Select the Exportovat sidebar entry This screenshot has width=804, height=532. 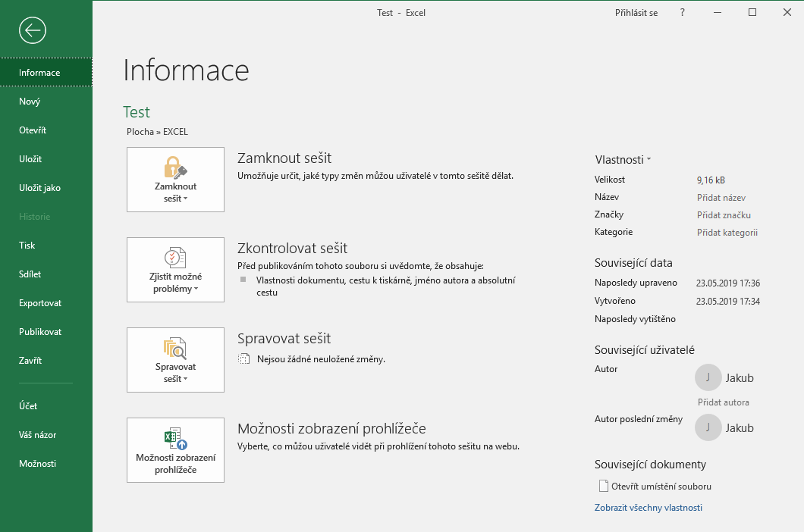tap(42, 302)
